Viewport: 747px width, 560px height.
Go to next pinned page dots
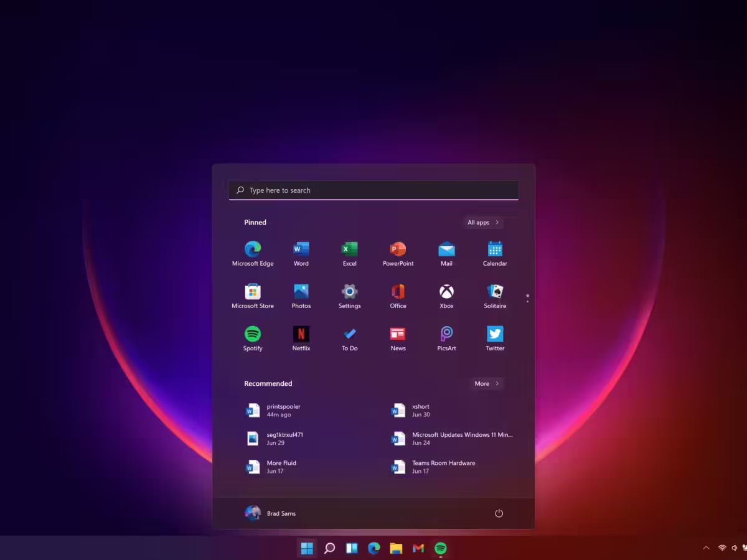527,299
